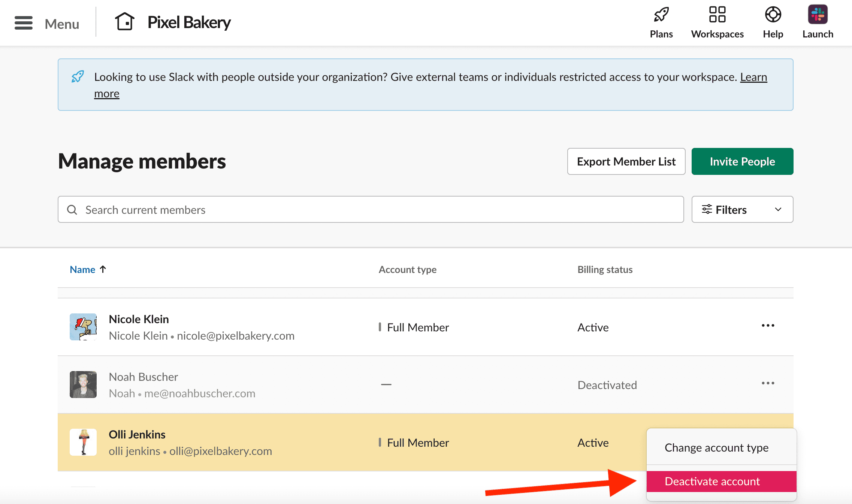Click Noah Buscher's avatar thumbnail
The image size is (852, 504).
tap(83, 385)
